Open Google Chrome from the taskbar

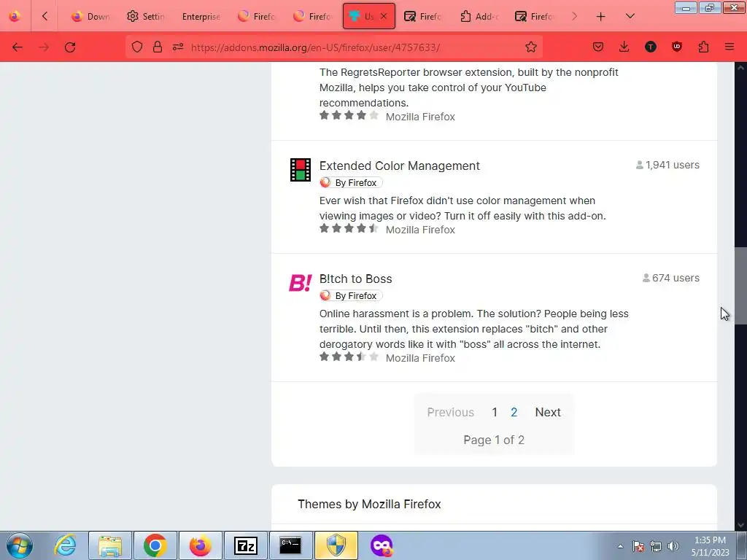coord(155,545)
